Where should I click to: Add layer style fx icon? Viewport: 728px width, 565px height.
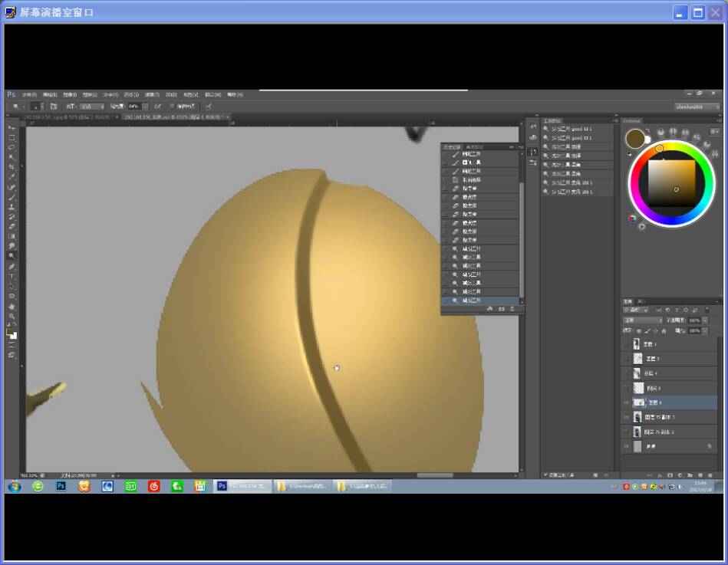(660, 475)
